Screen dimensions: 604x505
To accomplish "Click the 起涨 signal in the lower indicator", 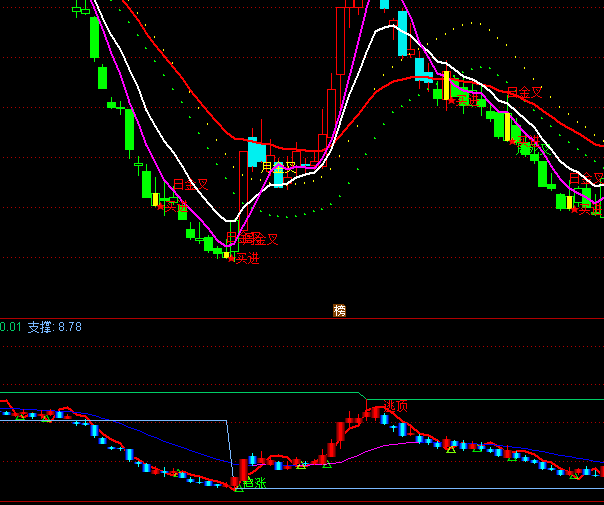I will pyautogui.click(x=254, y=483).
